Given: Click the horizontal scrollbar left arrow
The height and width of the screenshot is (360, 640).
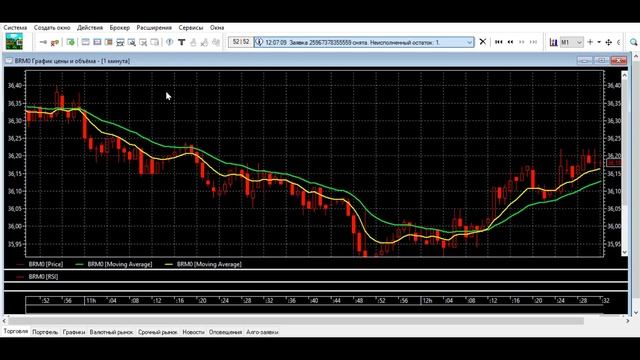Looking at the screenshot, I should tap(4, 321).
